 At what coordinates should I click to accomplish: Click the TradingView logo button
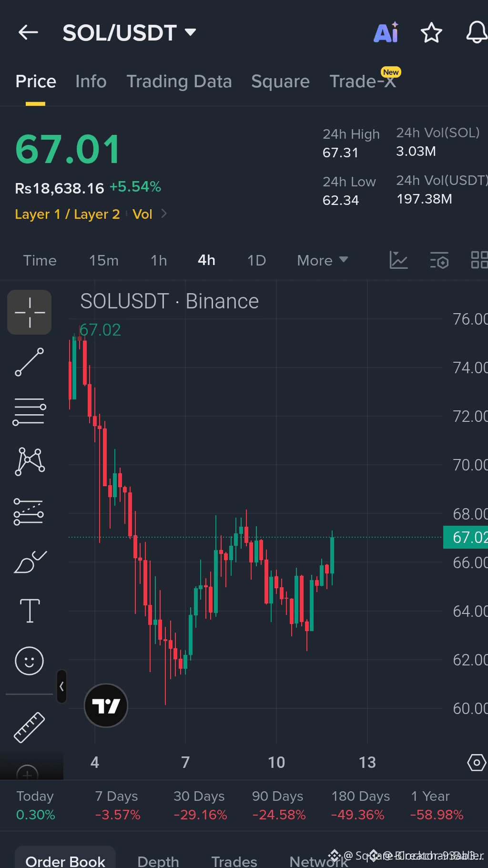pos(106,705)
